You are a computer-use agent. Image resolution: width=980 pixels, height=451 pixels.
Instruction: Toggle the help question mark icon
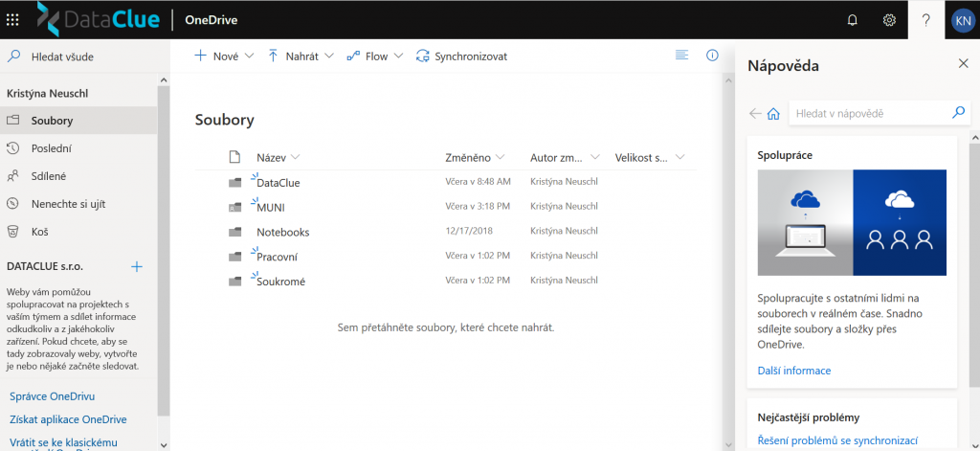(x=925, y=20)
